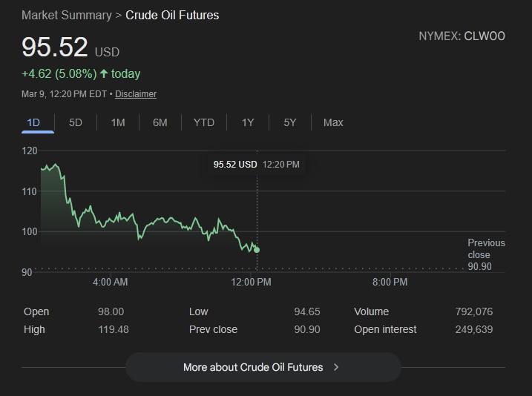Click the NYMEX: CLW00 ticker label
This screenshot has height=396, width=532.
(462, 36)
